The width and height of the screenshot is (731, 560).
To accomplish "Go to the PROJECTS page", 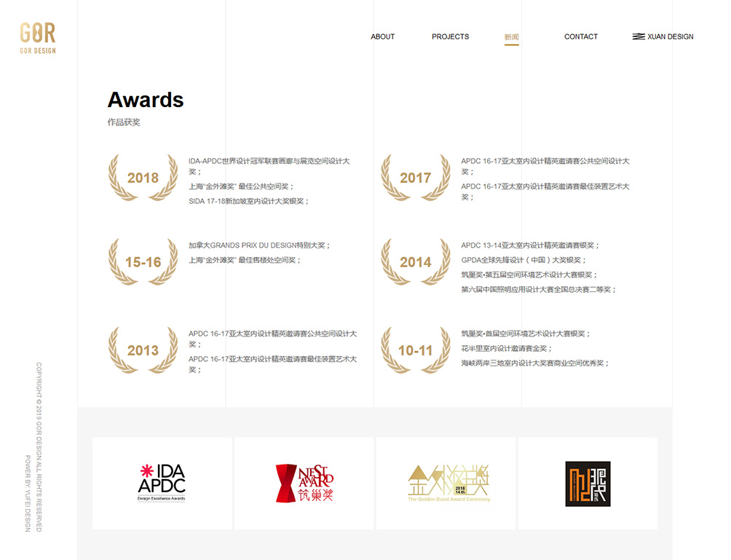I will click(450, 36).
